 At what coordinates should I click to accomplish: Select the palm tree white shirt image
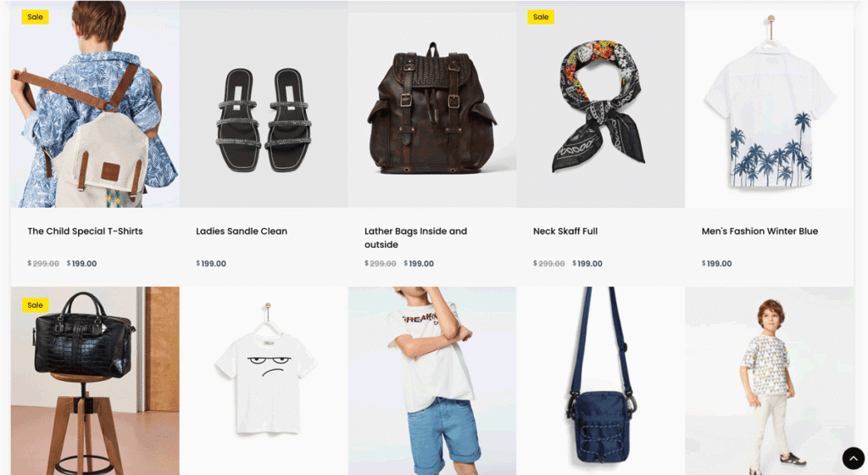pyautogui.click(x=770, y=104)
